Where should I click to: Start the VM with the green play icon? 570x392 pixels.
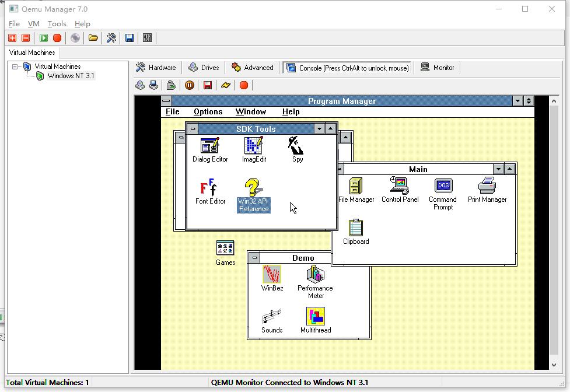pos(44,38)
